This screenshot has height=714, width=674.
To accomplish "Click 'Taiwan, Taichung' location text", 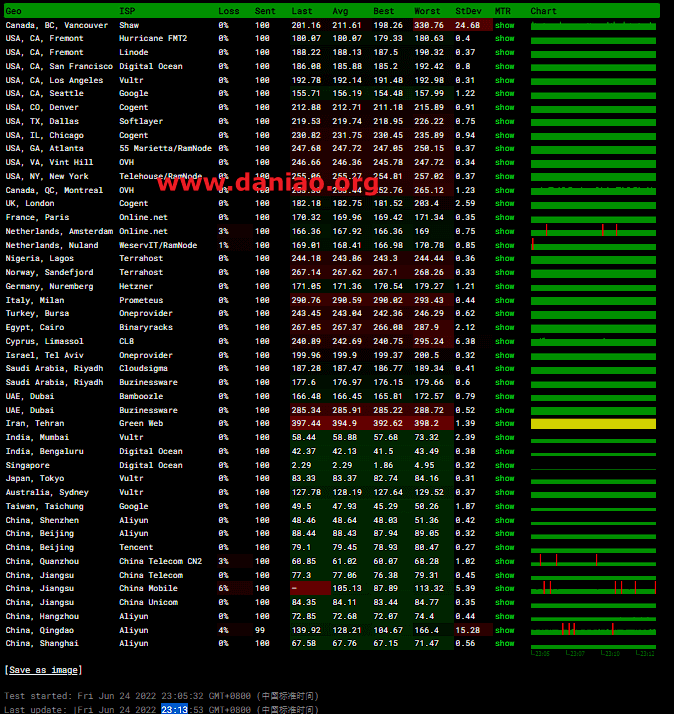I will [44, 506].
